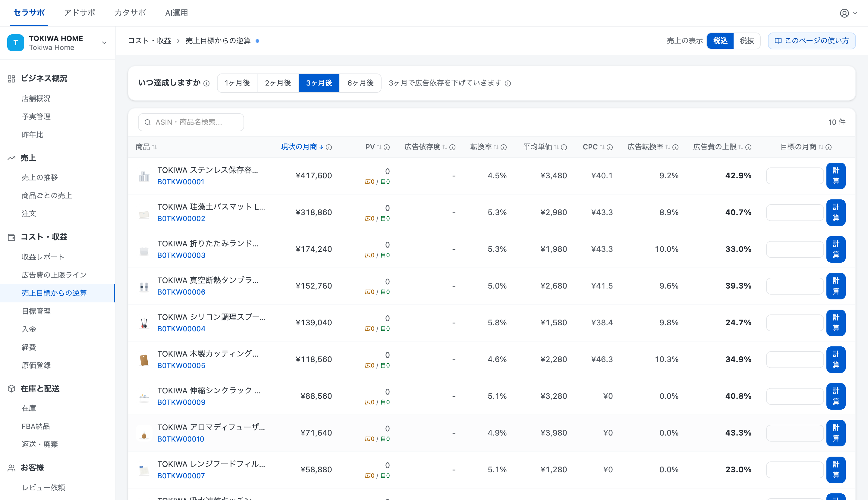868x500 pixels.
Task: Open ASIN link B0TKW00007
Action: coord(181,476)
